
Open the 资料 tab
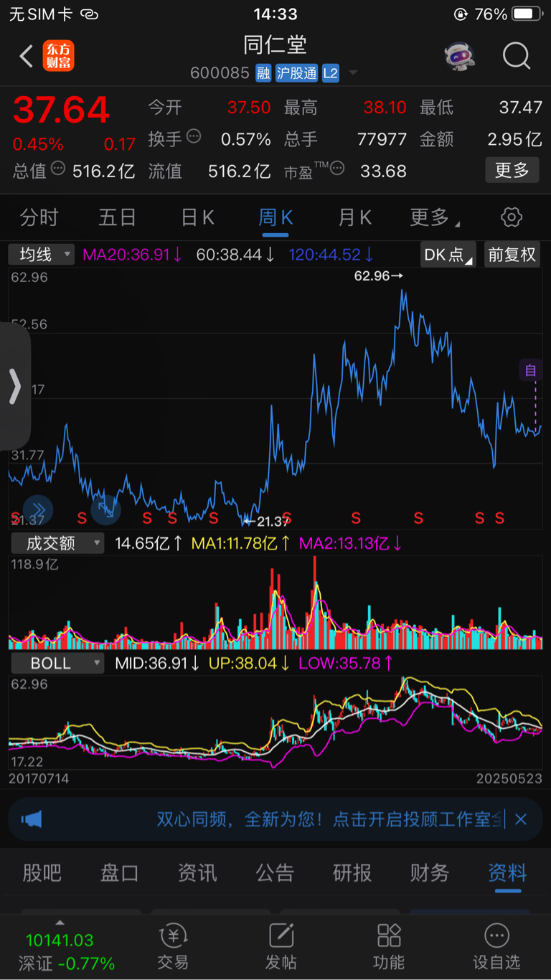[x=507, y=872]
